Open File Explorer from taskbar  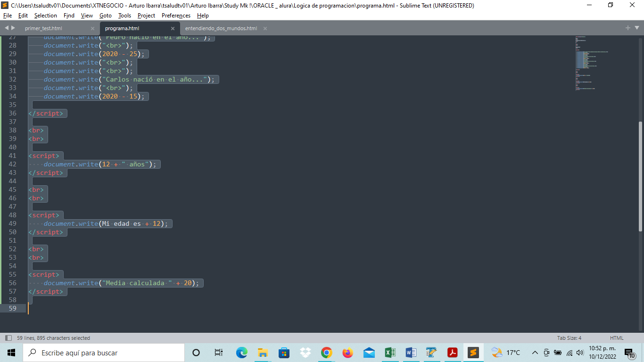coord(263,353)
